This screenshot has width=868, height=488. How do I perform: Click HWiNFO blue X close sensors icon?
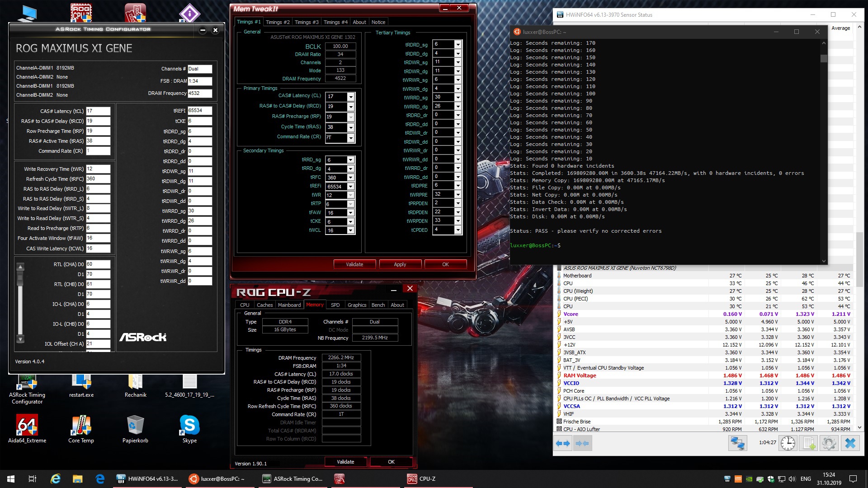coord(850,443)
